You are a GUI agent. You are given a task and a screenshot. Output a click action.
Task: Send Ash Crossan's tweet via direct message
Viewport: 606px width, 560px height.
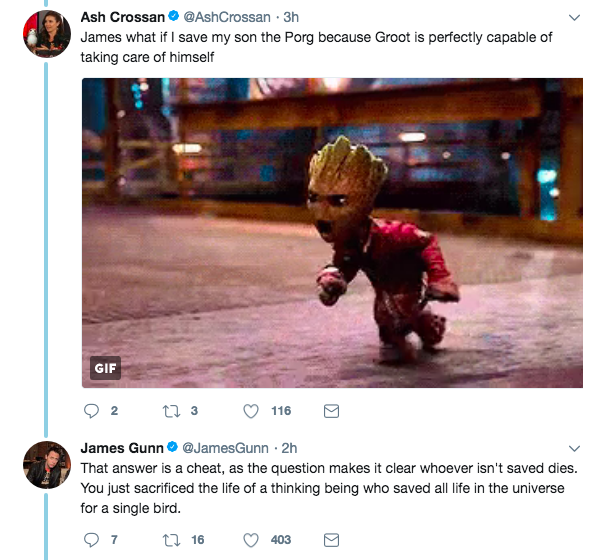click(x=333, y=411)
